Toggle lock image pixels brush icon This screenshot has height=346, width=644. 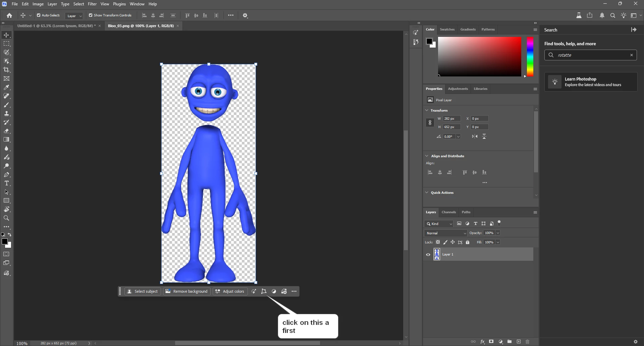click(x=445, y=242)
